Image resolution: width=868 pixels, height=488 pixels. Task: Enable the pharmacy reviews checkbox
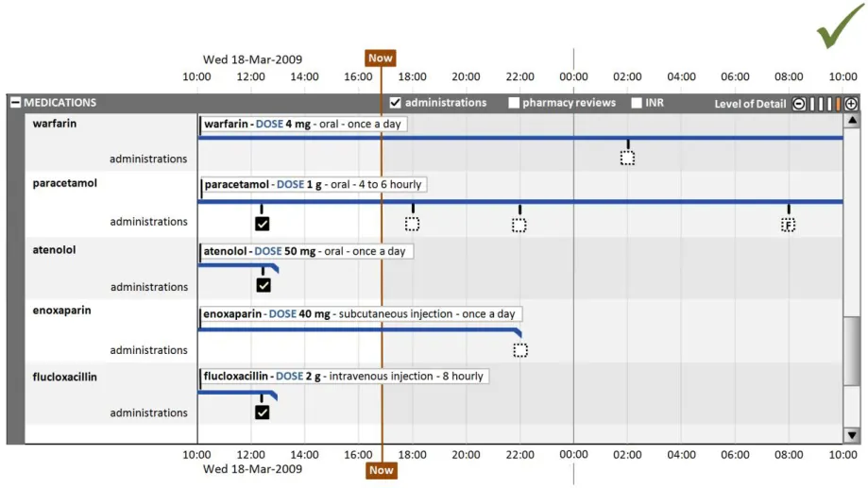click(514, 103)
